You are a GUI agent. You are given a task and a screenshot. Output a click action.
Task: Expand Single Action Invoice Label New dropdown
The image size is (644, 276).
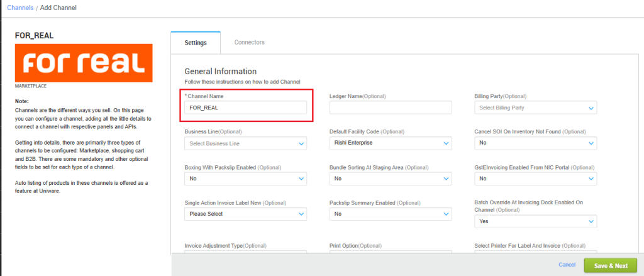click(x=245, y=214)
